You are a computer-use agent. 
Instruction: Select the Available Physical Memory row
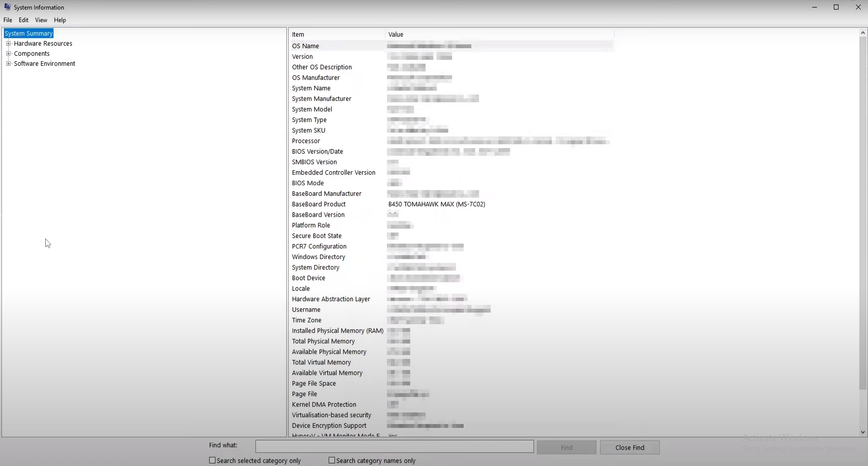click(x=452, y=352)
